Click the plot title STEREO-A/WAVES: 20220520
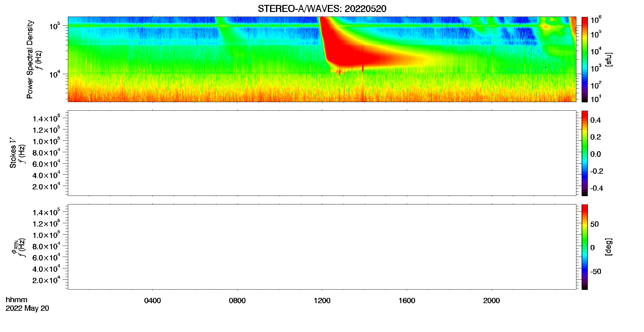 point(322,9)
